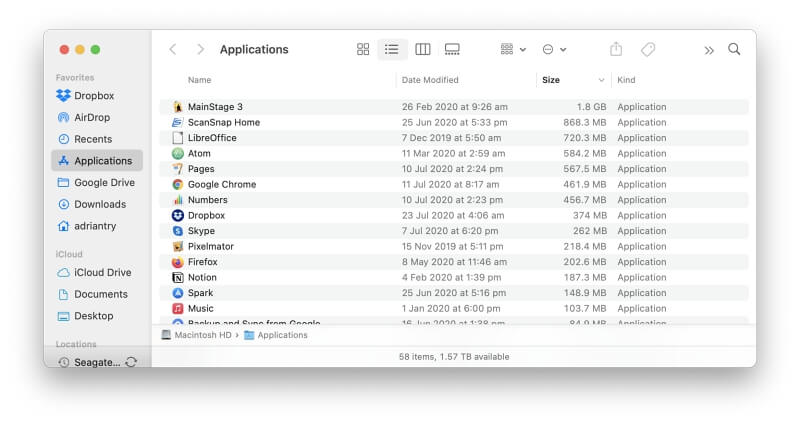
Task: Open the action ellipsis menu
Action: 554,49
